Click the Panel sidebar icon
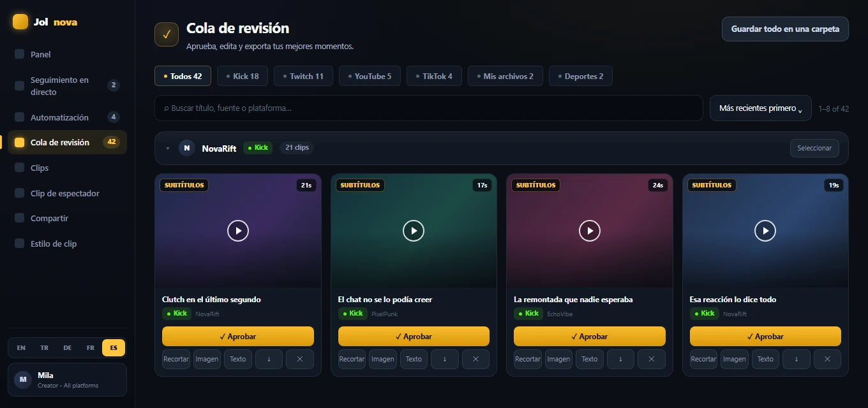The height and width of the screenshot is (408, 868). point(19,54)
